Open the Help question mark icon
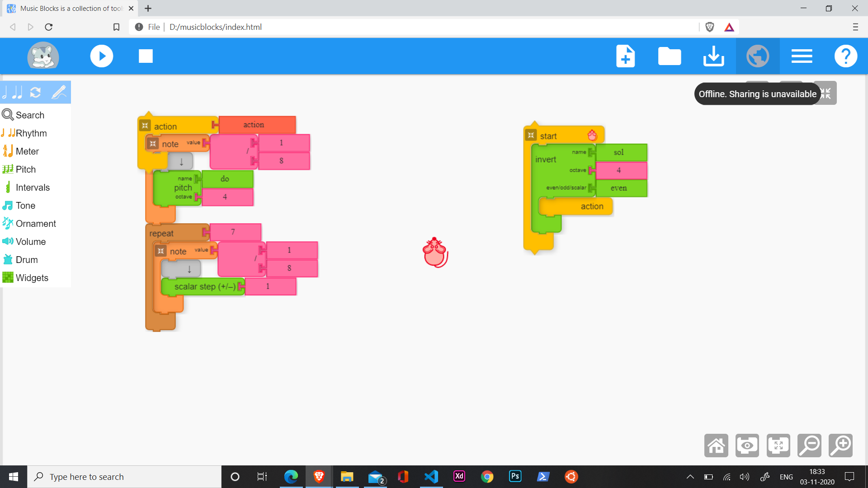The height and width of the screenshot is (488, 868). point(845,56)
